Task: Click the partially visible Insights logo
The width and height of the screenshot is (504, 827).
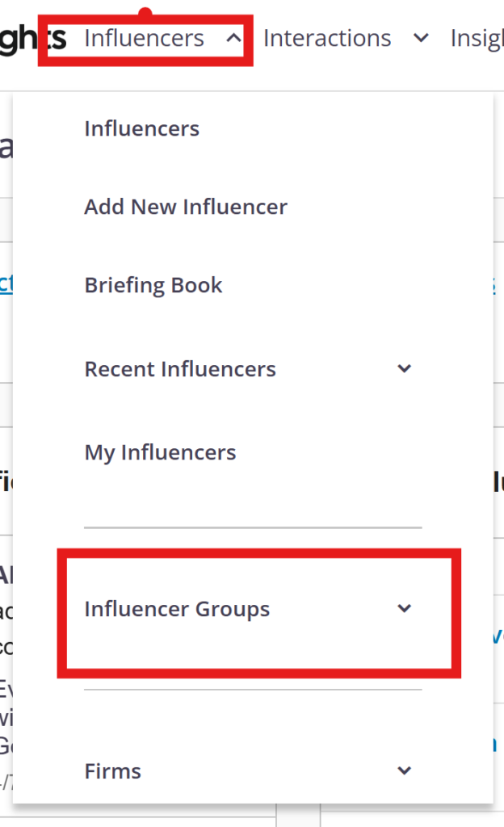Action: (x=32, y=39)
